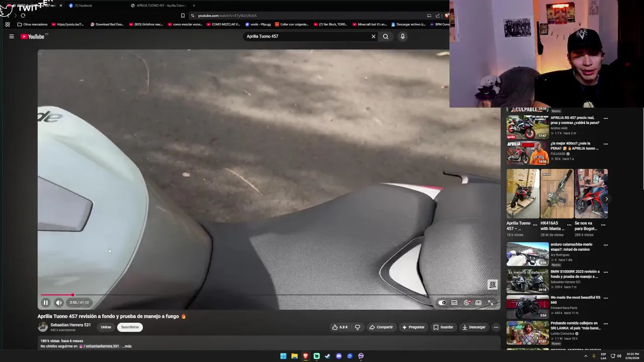The width and height of the screenshot is (644, 362).
Task: Click the Unirse join button
Action: 106,327
